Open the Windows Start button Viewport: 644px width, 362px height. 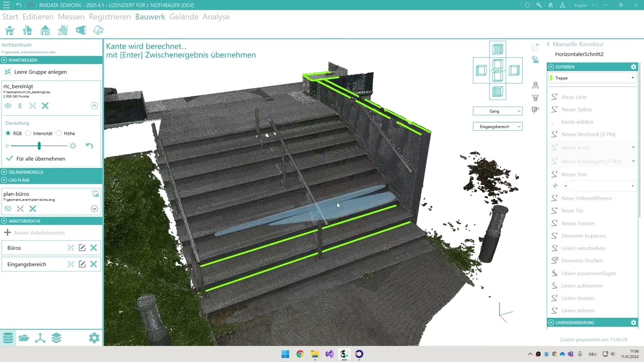point(285,354)
